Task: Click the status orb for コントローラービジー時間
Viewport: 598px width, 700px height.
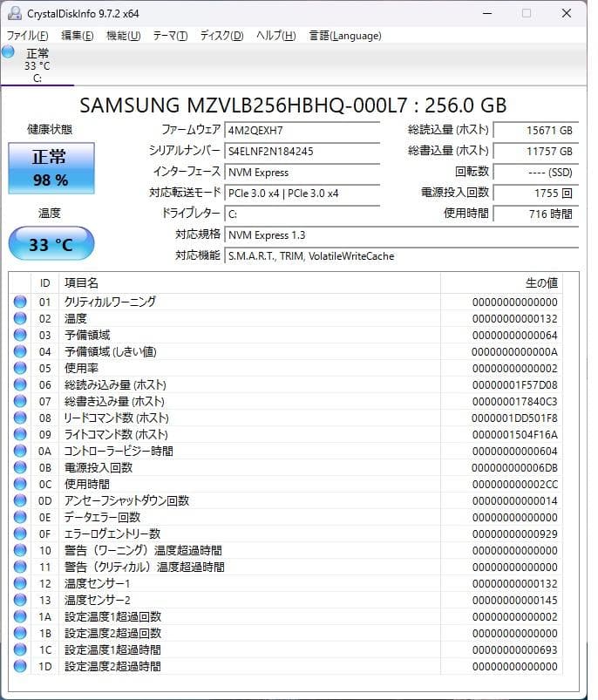Action: (20, 451)
